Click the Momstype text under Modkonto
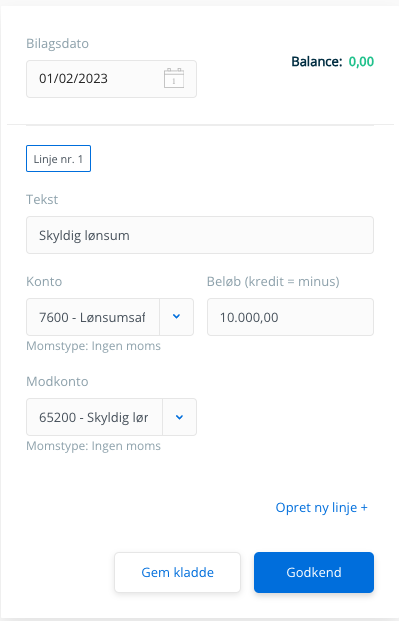The width and height of the screenshot is (399, 621). 94,446
